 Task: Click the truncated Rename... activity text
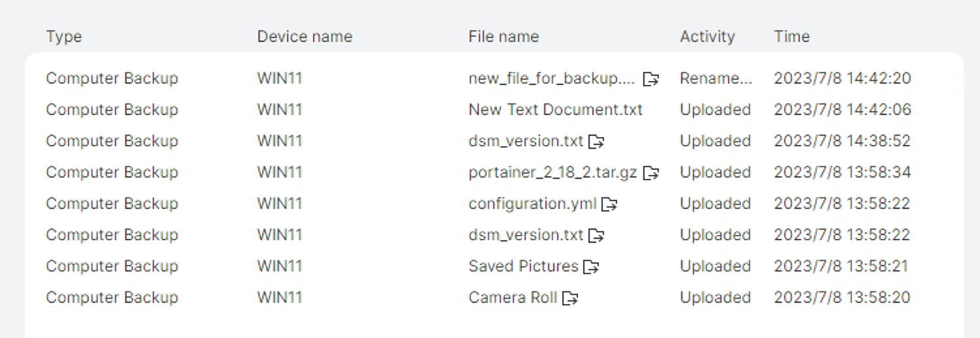(716, 78)
